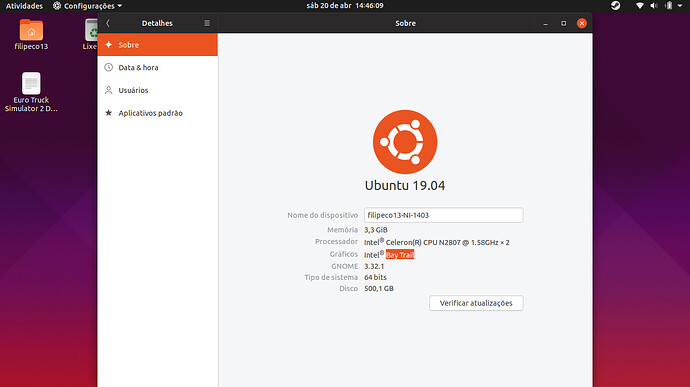Click Verificar atualizações button
Screen dimensions: 690x387
(476, 303)
